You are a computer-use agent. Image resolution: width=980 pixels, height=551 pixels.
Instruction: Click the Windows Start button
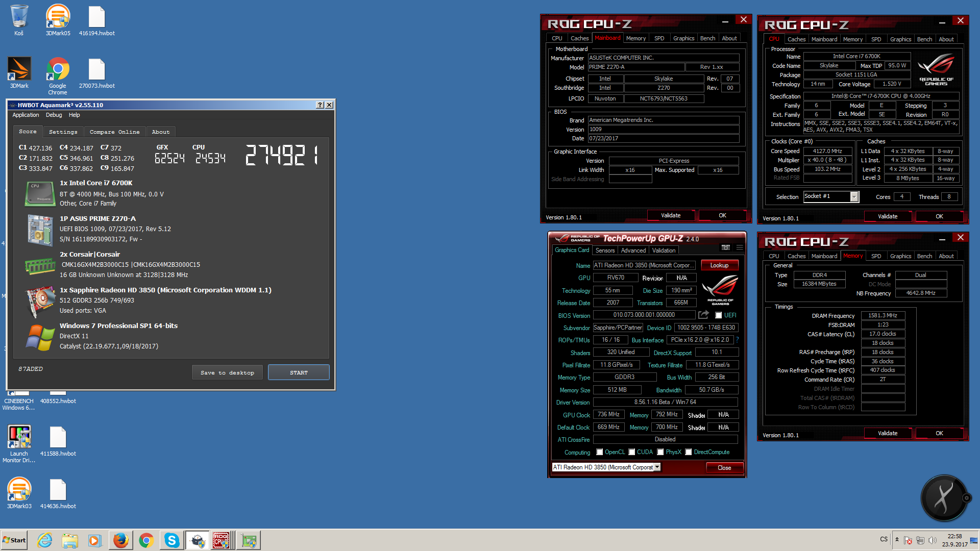coord(14,540)
